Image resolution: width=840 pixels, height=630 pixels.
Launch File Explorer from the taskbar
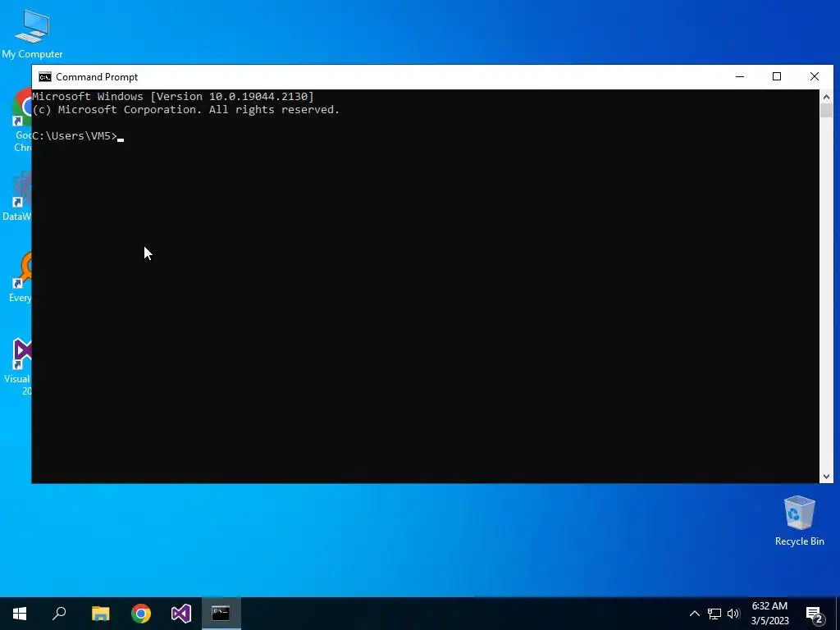click(100, 614)
